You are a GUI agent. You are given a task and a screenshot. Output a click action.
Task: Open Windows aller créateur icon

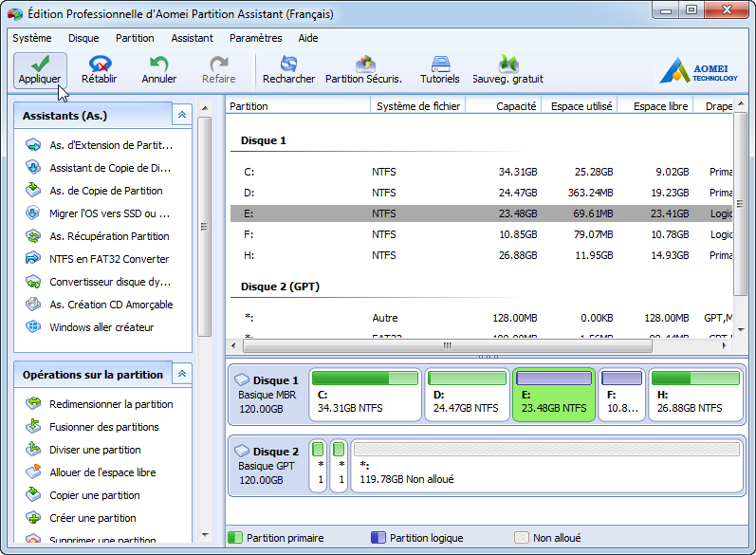point(33,326)
